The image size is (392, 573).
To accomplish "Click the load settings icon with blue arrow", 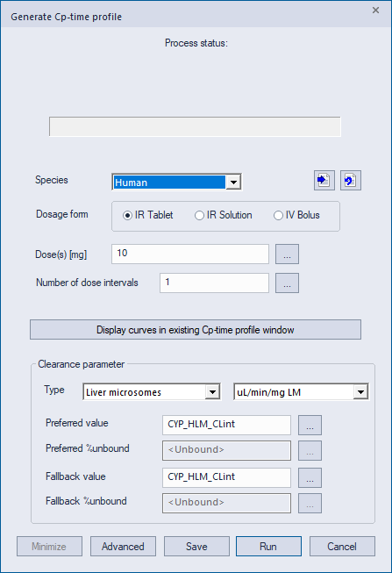I will (324, 181).
